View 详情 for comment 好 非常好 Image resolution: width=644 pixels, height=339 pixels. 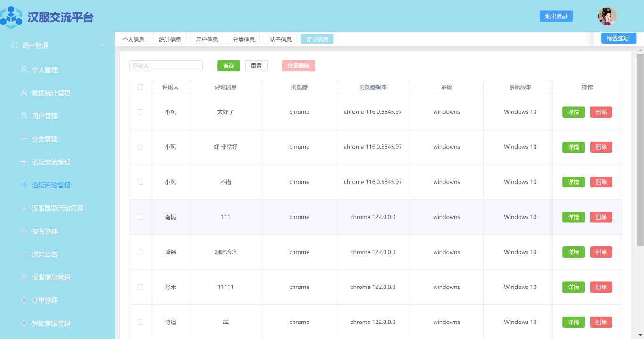click(573, 147)
